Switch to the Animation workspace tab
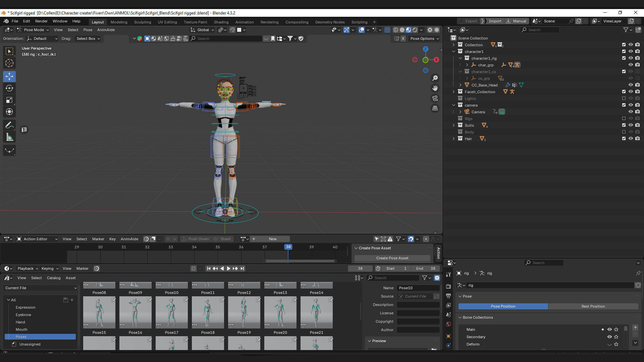Viewport: 644px width, 362px height. (x=245, y=22)
